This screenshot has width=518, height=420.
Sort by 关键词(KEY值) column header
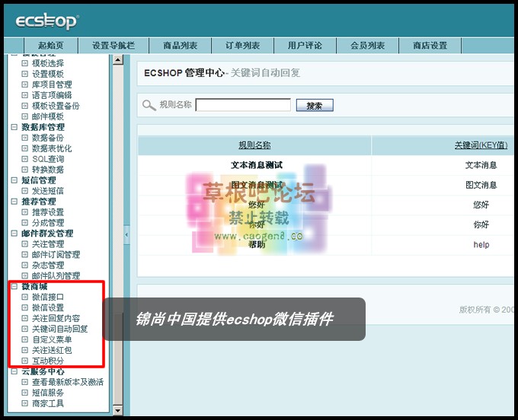point(481,145)
